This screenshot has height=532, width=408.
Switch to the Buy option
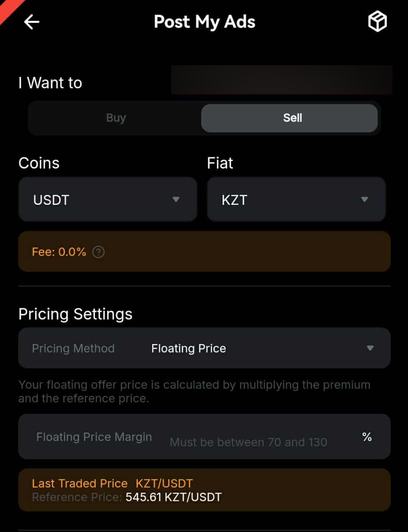click(116, 118)
